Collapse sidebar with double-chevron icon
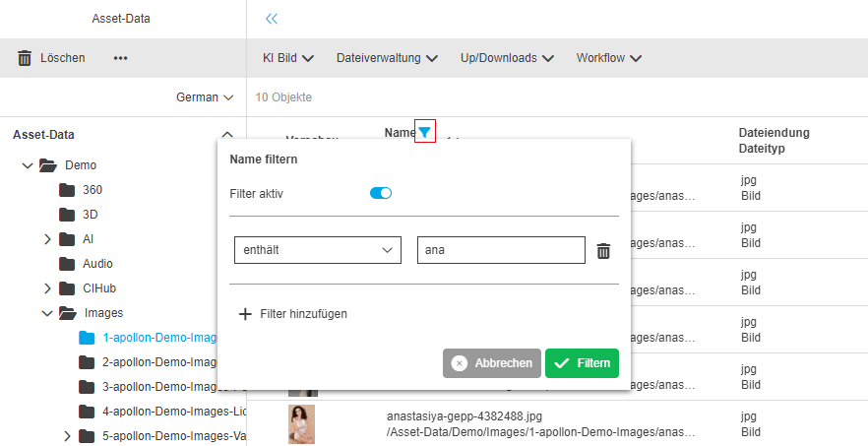This screenshot has width=868, height=446. pos(272,19)
